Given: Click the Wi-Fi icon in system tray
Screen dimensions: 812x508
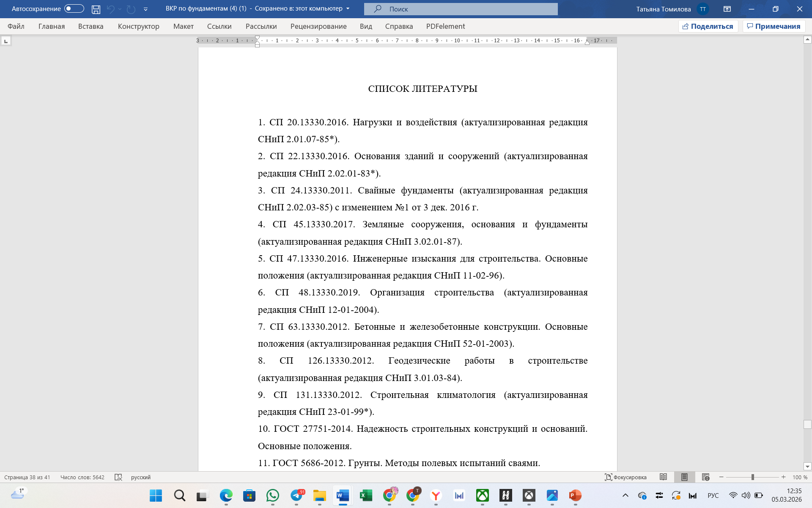Looking at the screenshot, I should click(x=733, y=495).
